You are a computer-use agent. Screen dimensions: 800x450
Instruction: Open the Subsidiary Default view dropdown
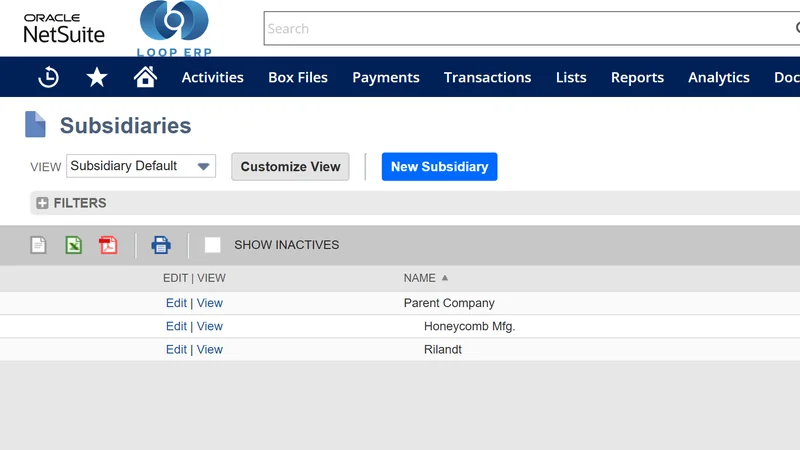pos(141,166)
